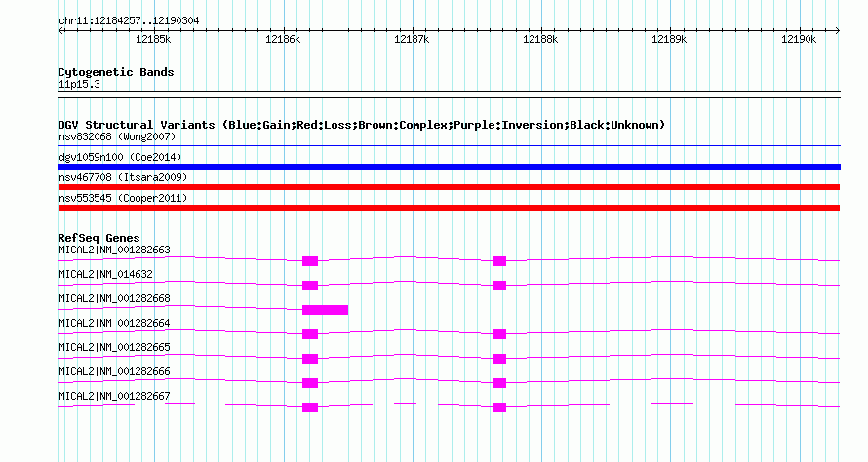Click the 12187k ruler tick label
The height and width of the screenshot is (462, 868).
pos(412,39)
